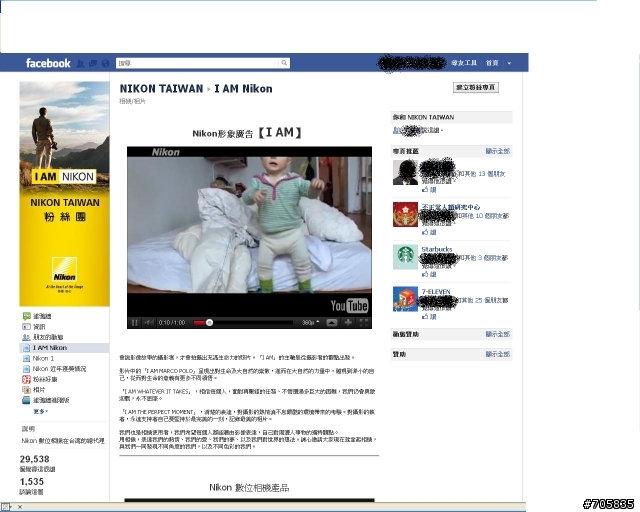The image size is (640, 512).
Task: Click the Starbucks logo thumbnail
Action: click(405, 257)
